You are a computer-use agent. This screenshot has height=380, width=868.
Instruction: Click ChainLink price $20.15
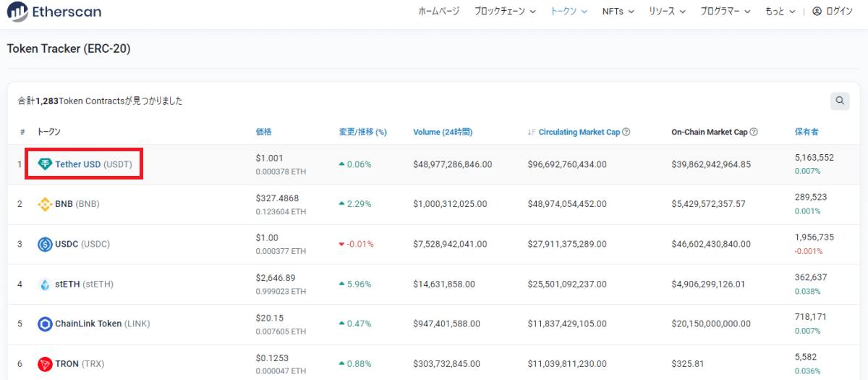[269, 317]
